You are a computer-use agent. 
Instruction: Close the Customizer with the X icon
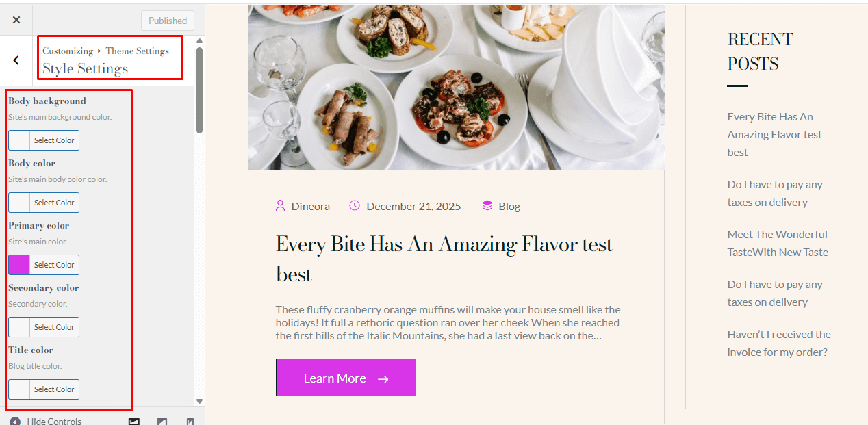click(16, 20)
